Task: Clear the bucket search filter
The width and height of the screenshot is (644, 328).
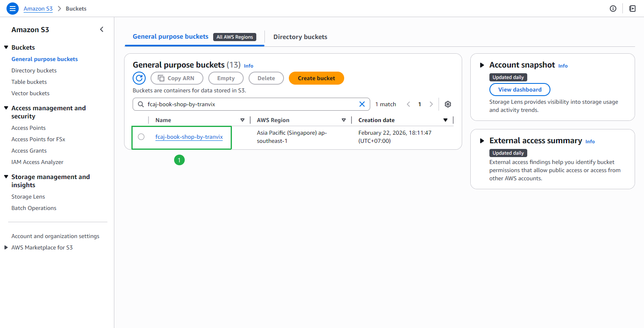Action: coord(362,104)
